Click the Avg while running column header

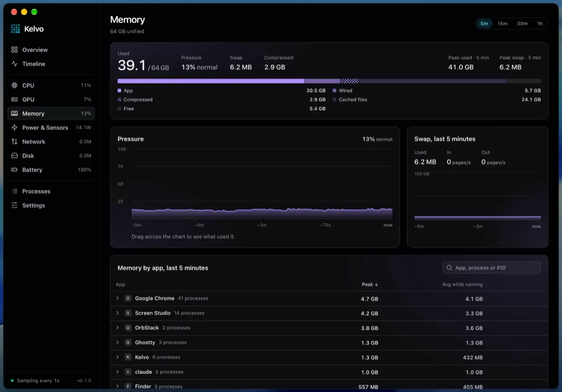pyautogui.click(x=463, y=284)
